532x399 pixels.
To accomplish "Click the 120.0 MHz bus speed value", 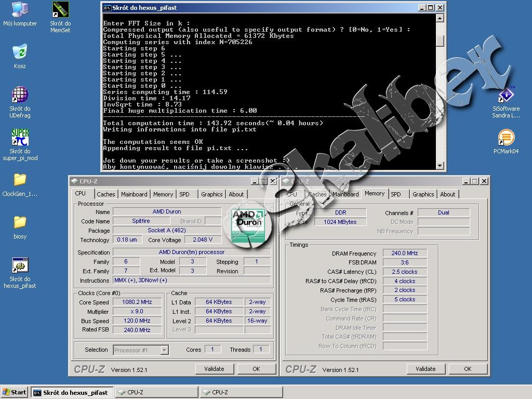I will pos(137,321).
